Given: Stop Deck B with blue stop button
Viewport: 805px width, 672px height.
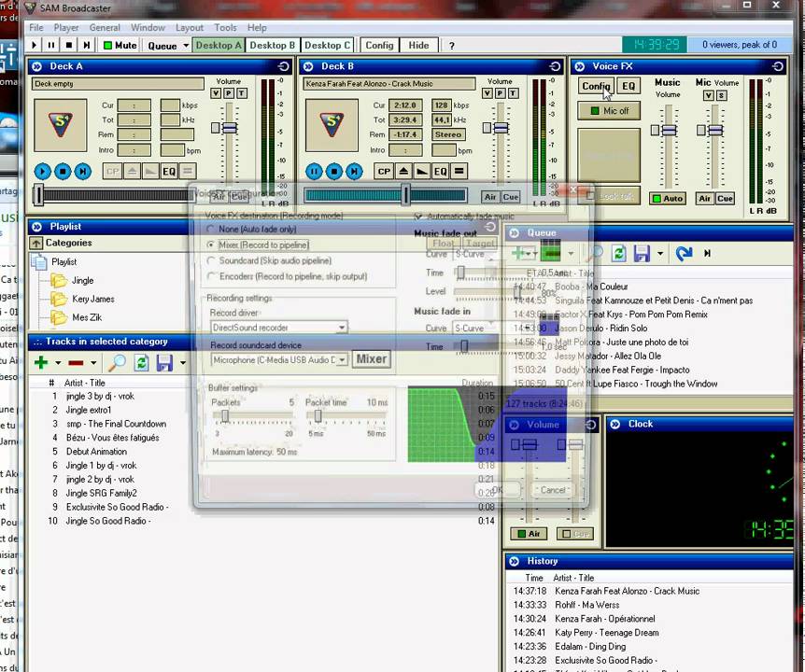Looking at the screenshot, I should pos(334,171).
